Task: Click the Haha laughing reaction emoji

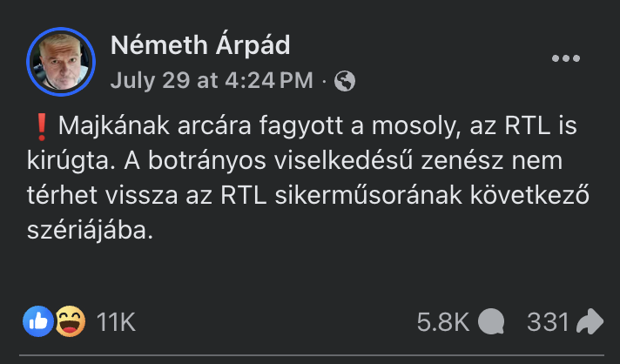Action: (70, 321)
